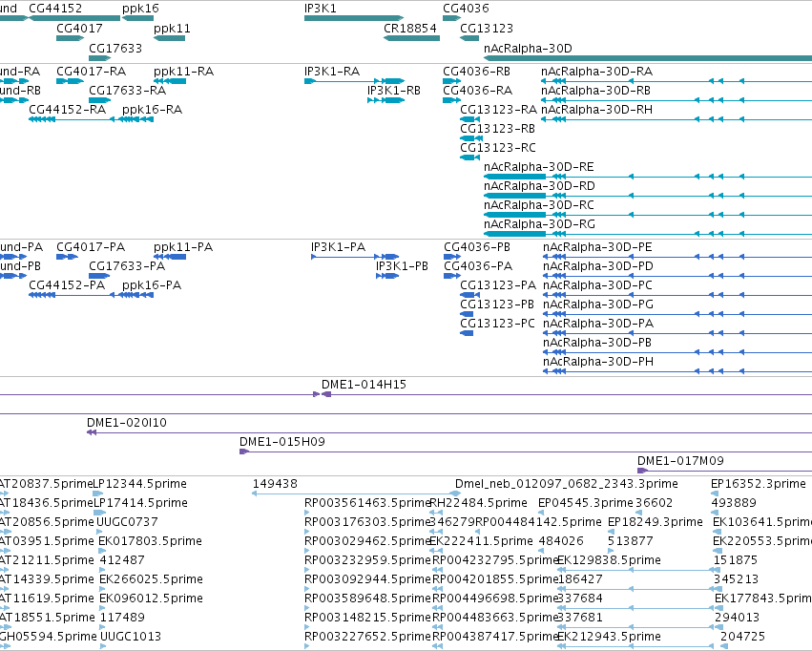Viewport: 812px width, 651px height.
Task: Select the IP3K1 gene bar
Action: pos(354,18)
